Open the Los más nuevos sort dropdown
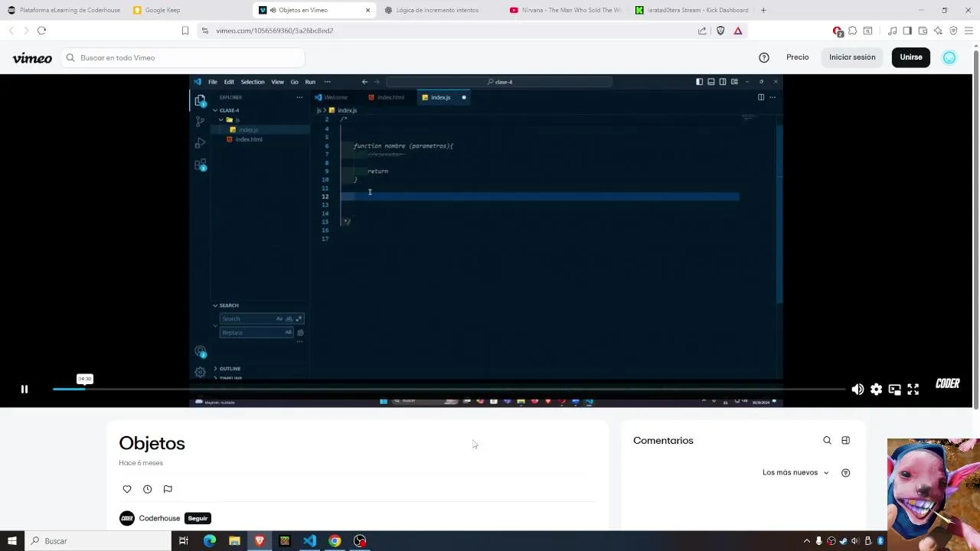Image resolution: width=980 pixels, height=551 pixels. coord(795,473)
